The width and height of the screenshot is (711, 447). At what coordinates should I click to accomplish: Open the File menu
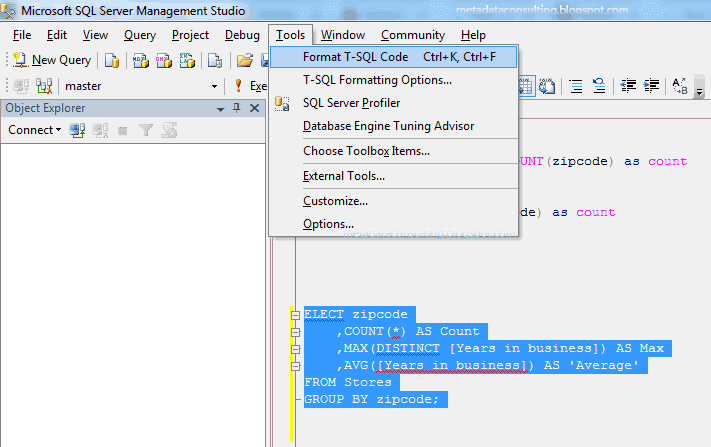tap(22, 35)
